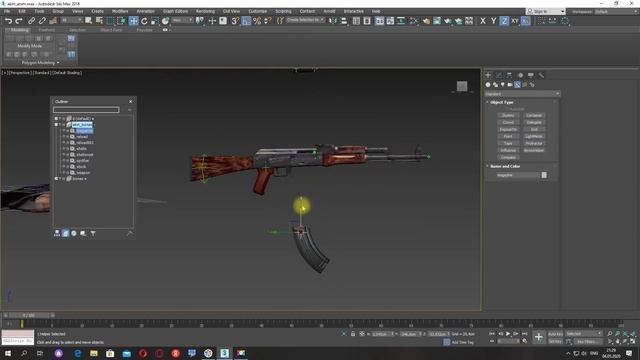Viewport: 640px width, 360px height.
Task: Expand the bones layer in Outliner
Action: click(x=56, y=179)
